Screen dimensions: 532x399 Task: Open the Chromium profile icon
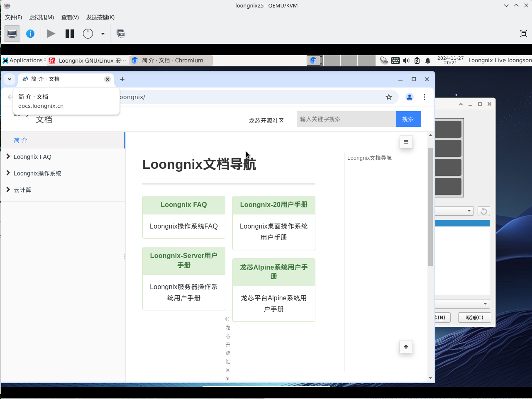(410, 97)
